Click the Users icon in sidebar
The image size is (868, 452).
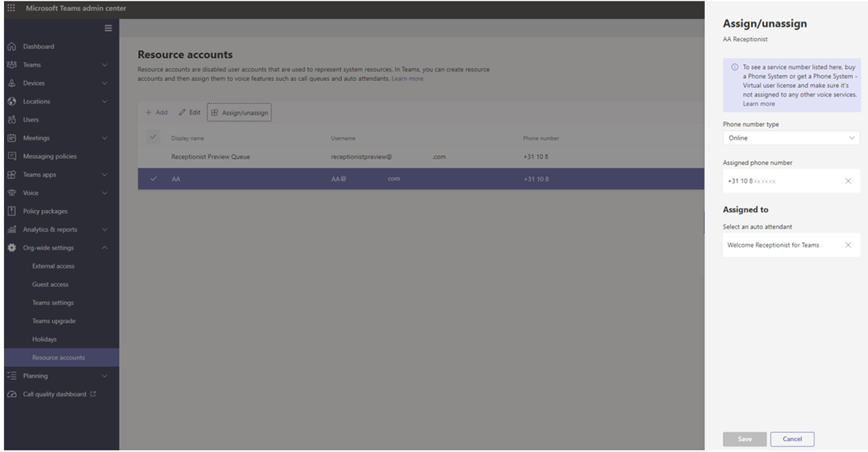(11, 120)
